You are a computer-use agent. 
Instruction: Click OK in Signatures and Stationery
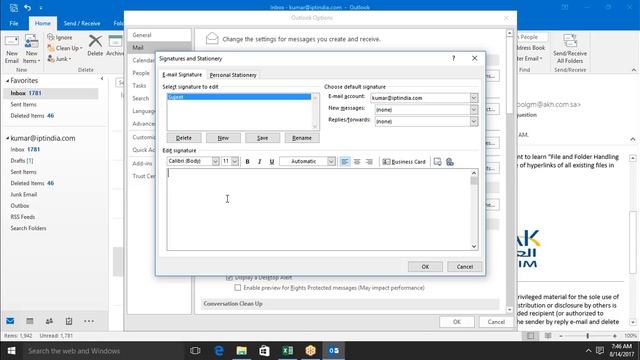tap(425, 267)
